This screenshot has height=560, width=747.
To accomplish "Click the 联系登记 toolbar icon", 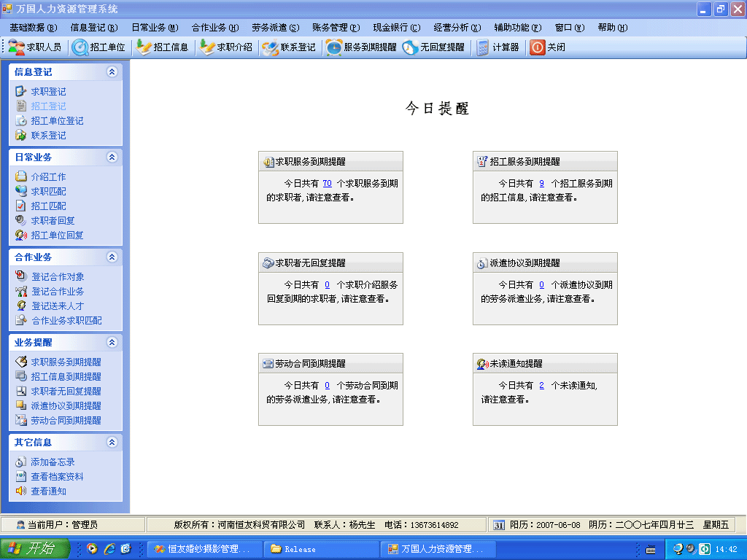I will (271, 47).
